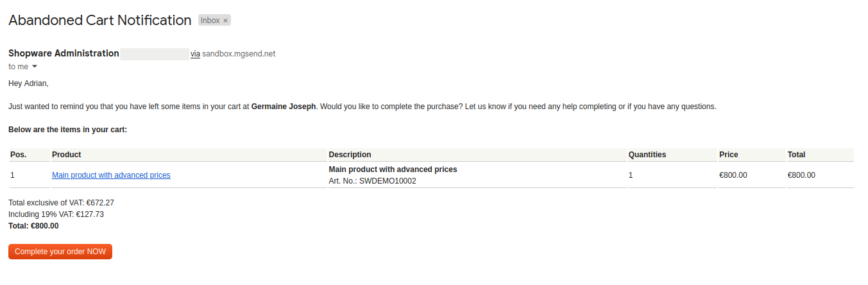868x285 pixels.
Task: Click the "sandbox.mgsend.net" domain text
Action: [239, 54]
